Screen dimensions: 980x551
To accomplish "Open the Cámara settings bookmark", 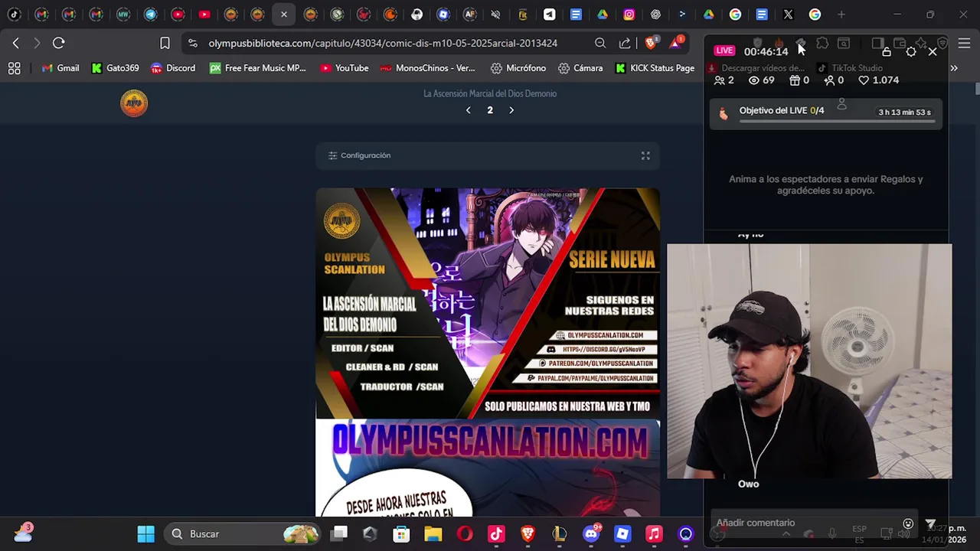I will [x=580, y=68].
